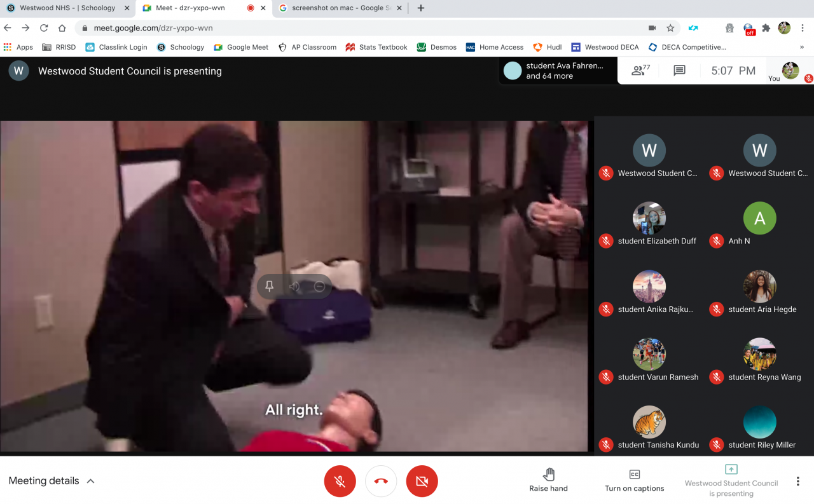Click the Westwood Student Council W avatar
Viewport: 814px width, 504px height.
(18, 71)
